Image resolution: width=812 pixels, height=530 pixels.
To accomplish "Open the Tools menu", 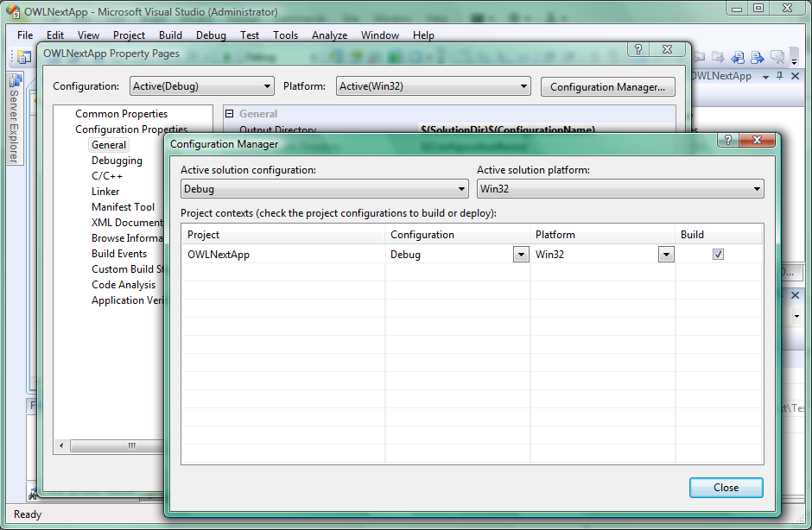I will [285, 35].
